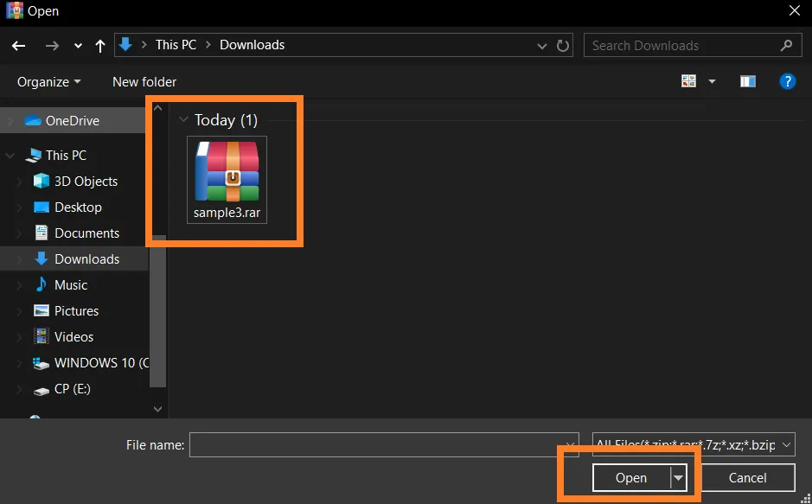Select OneDrive in the navigation pane
812x504 pixels.
(73, 120)
